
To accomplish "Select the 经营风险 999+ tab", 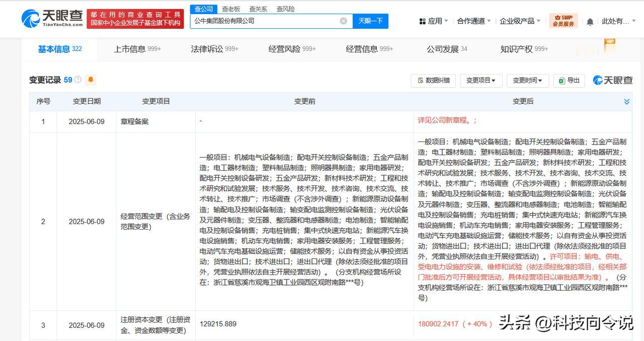I will 292,49.
